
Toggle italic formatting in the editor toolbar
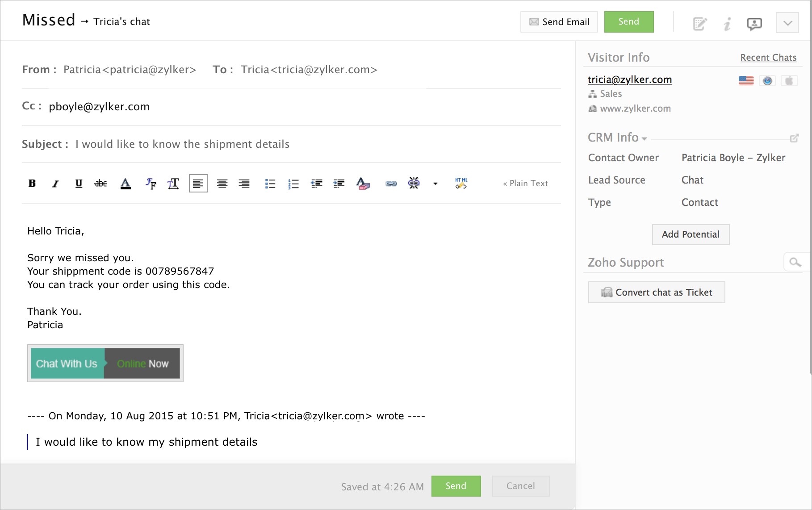click(x=55, y=184)
